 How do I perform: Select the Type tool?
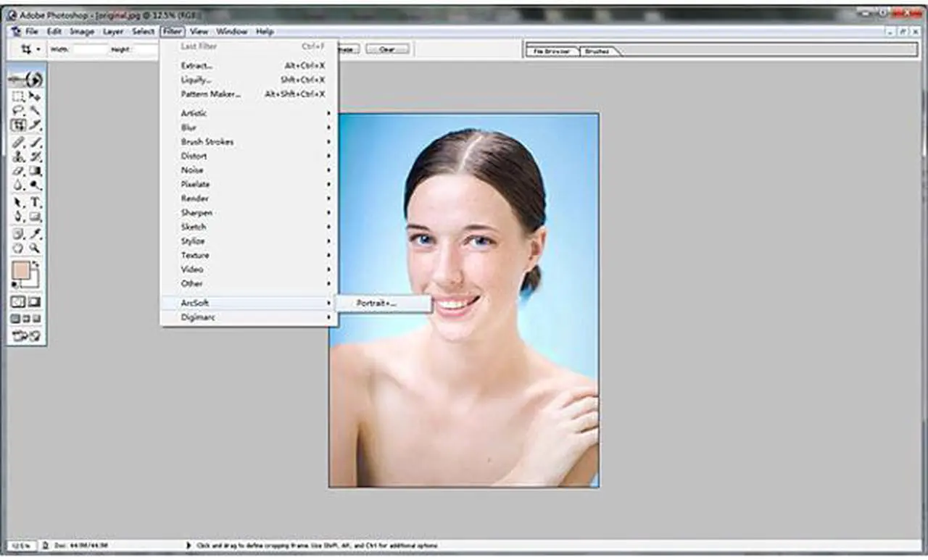[x=35, y=202]
